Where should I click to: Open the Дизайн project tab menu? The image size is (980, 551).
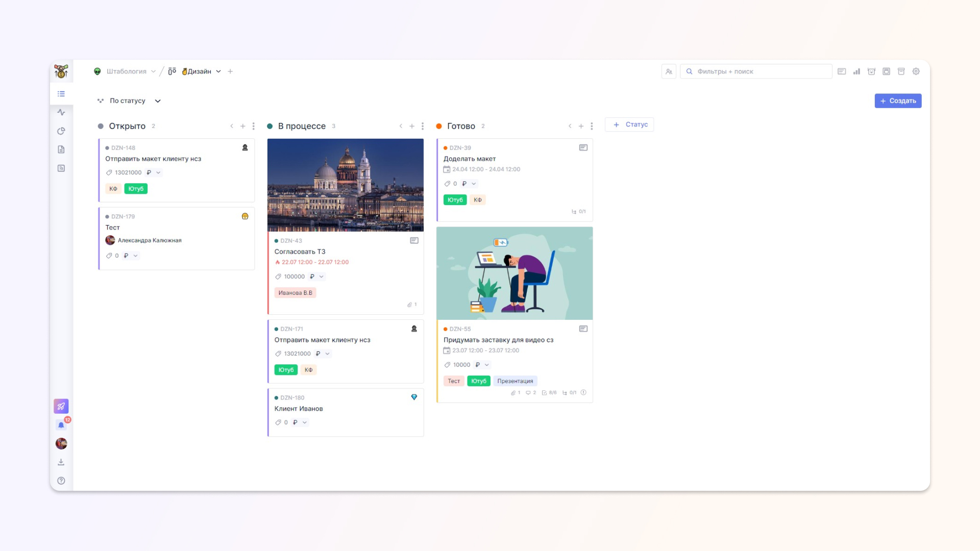pos(218,71)
